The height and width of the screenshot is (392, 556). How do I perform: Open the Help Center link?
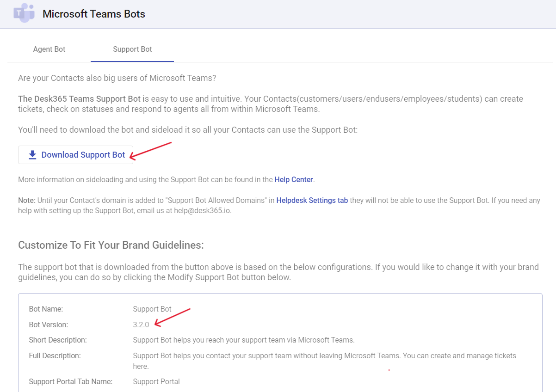pos(294,179)
